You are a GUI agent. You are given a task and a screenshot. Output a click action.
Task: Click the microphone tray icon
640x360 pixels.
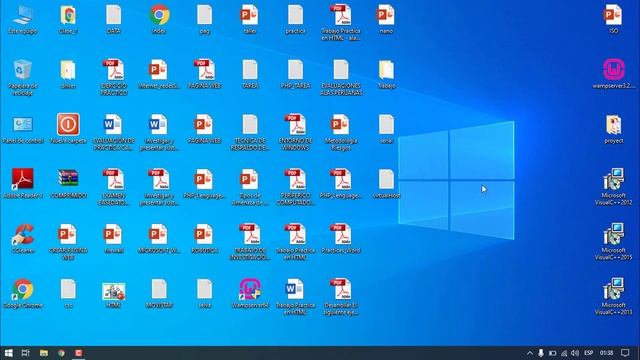point(541,353)
